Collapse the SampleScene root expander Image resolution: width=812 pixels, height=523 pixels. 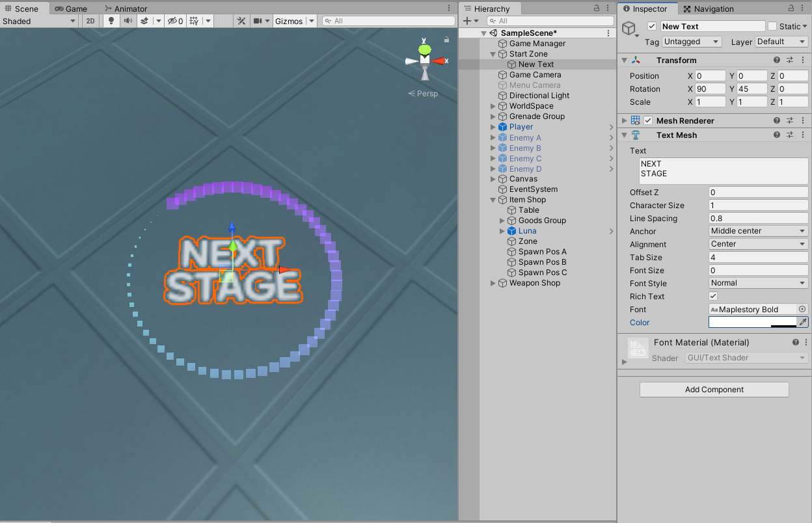tap(483, 33)
